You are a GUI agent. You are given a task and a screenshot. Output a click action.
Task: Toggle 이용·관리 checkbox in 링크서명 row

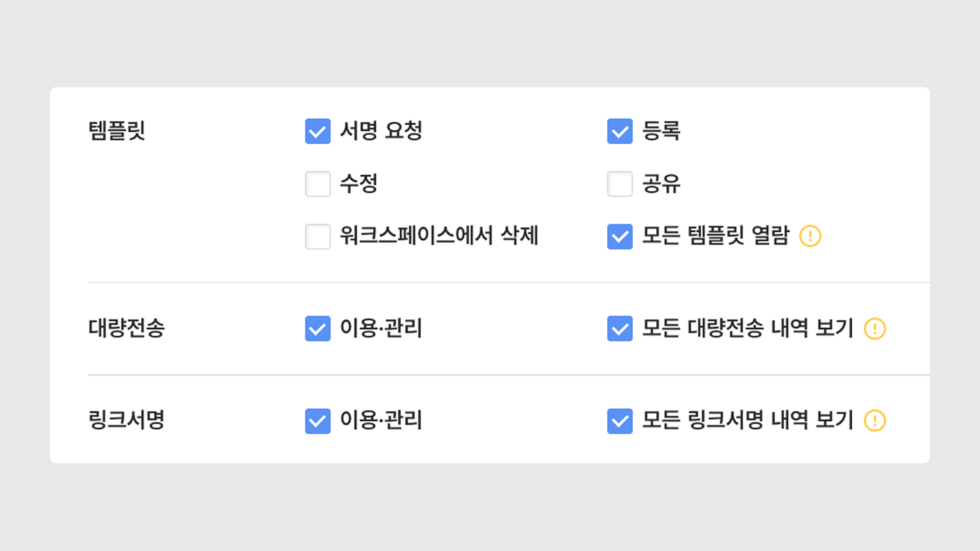pos(318,421)
